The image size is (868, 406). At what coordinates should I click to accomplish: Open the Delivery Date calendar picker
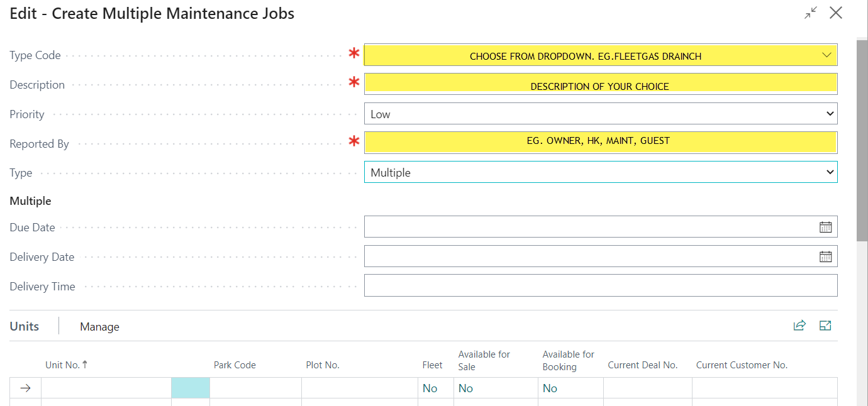[x=825, y=256]
